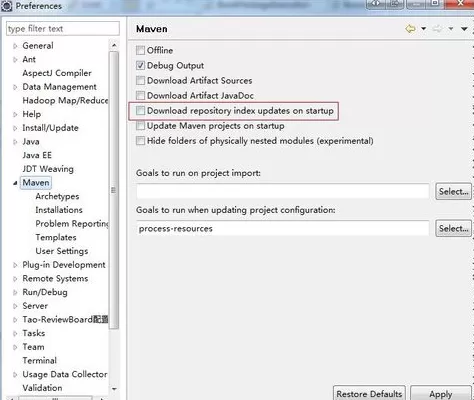Enable Download Artifact Sources checkbox

pyautogui.click(x=140, y=80)
